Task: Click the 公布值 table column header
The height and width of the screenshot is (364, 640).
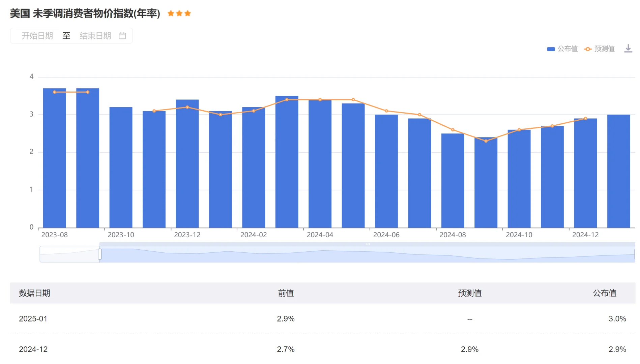Action: pyautogui.click(x=605, y=293)
